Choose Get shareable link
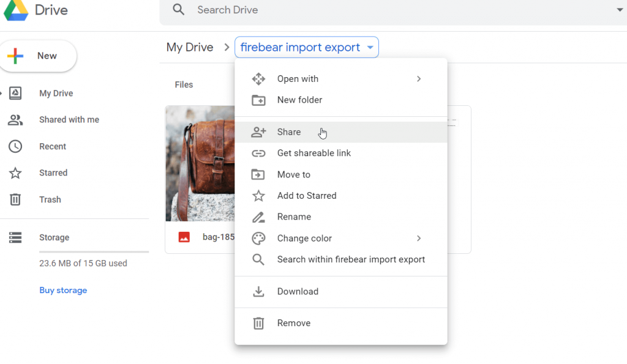Screen dimensions: 627x364 point(340,153)
